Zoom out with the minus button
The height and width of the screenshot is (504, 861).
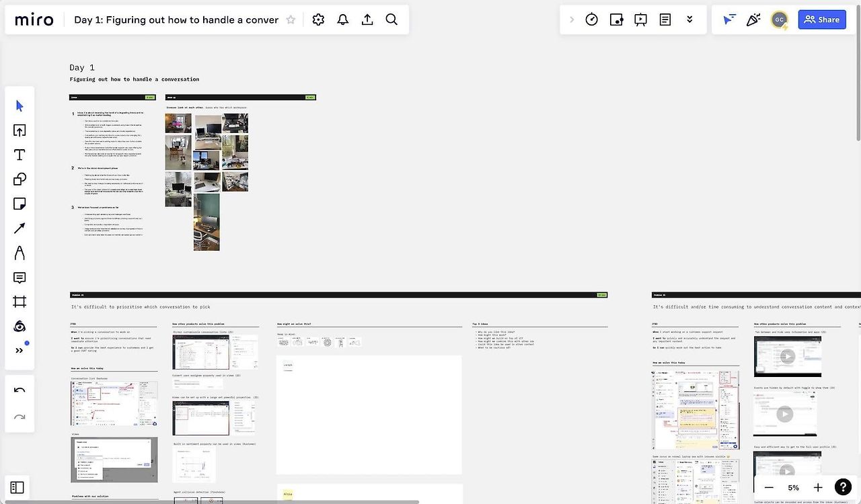(x=769, y=487)
